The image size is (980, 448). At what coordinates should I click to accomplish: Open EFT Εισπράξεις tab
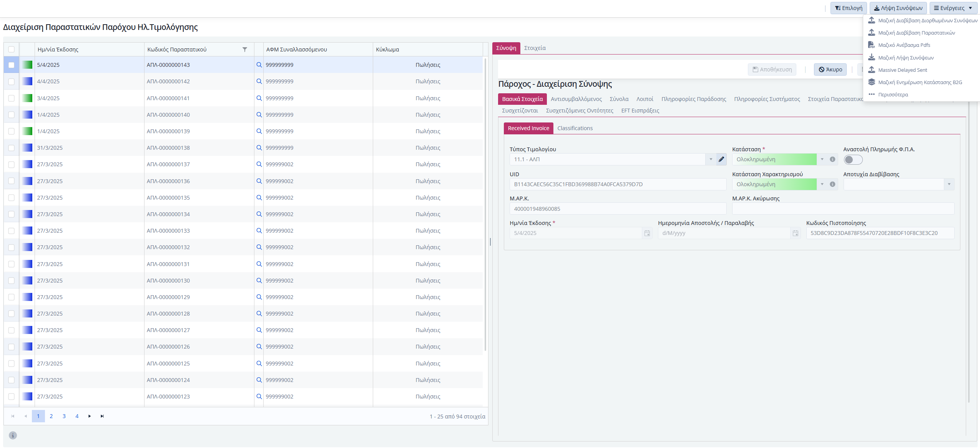coord(640,111)
